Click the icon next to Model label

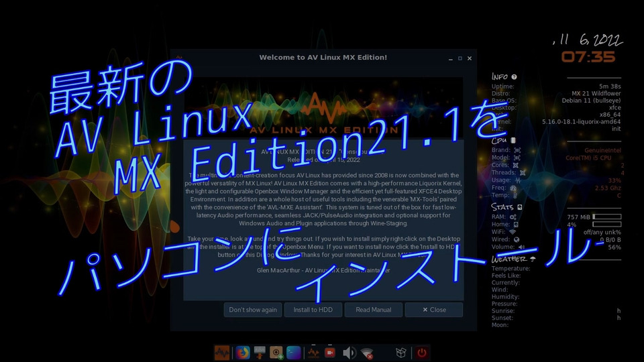(517, 158)
